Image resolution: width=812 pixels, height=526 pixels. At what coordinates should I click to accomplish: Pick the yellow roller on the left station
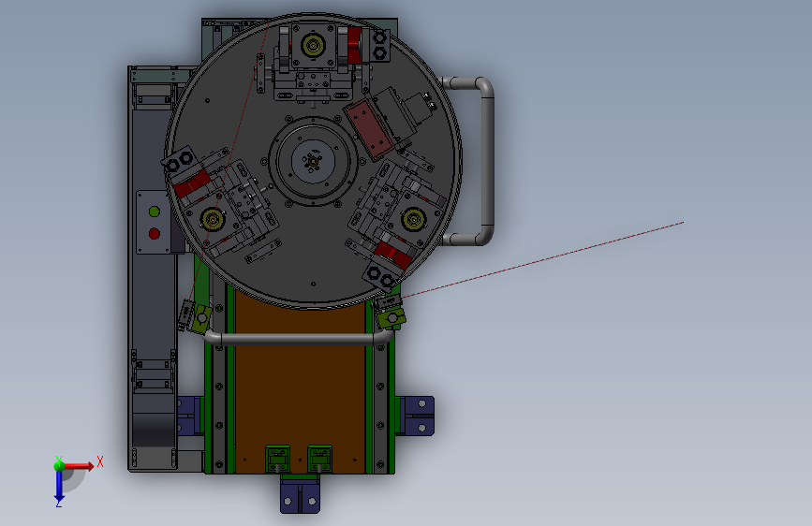click(213, 219)
